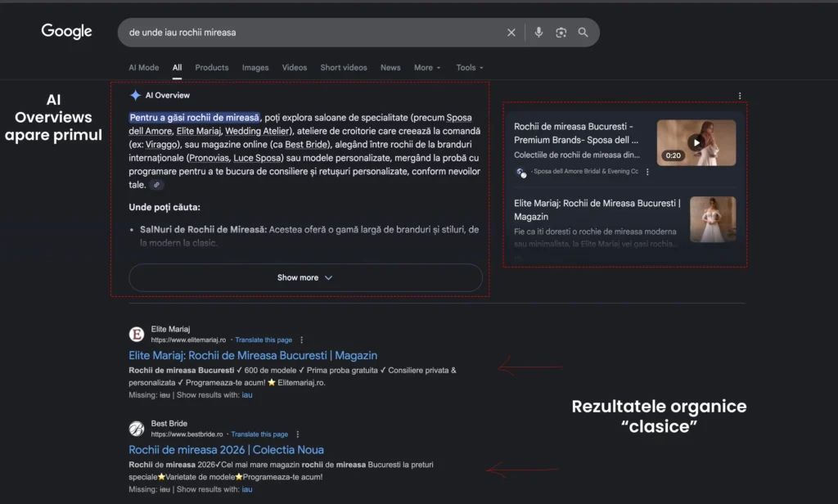
Task: Open the Images tab
Action: point(255,67)
